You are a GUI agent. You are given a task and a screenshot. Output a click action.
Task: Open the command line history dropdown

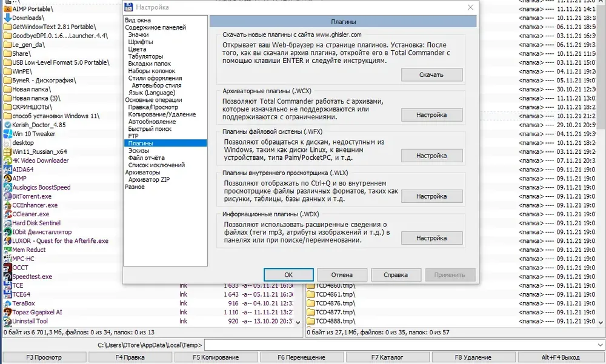click(x=600, y=345)
